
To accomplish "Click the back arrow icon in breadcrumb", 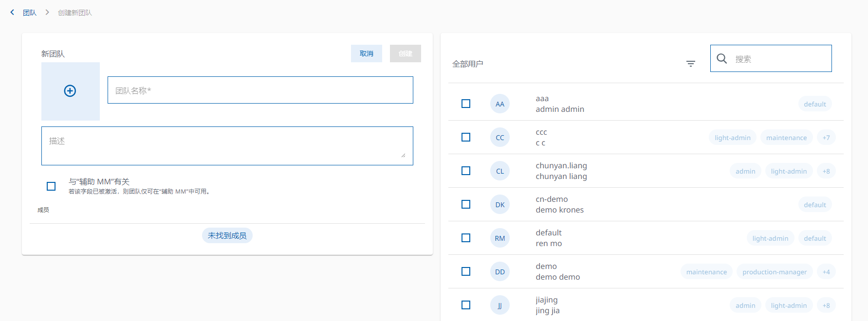I will [12, 12].
